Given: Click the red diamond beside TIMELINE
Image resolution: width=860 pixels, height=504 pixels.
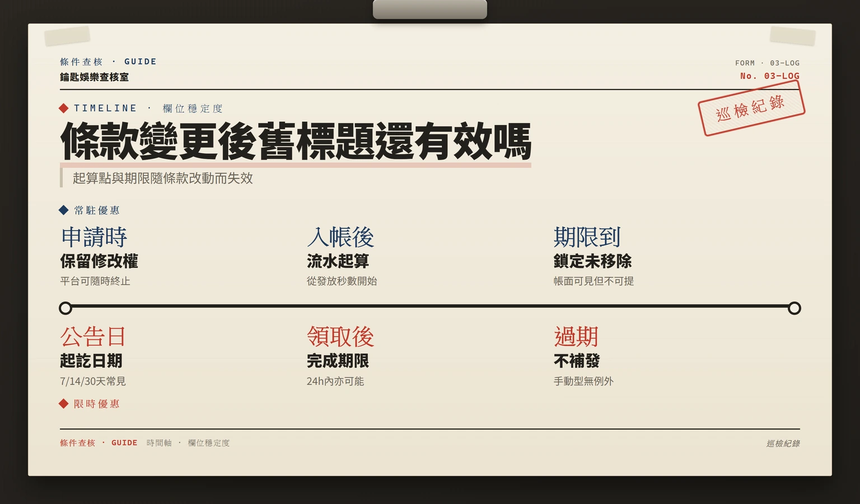Looking at the screenshot, I should (64, 108).
